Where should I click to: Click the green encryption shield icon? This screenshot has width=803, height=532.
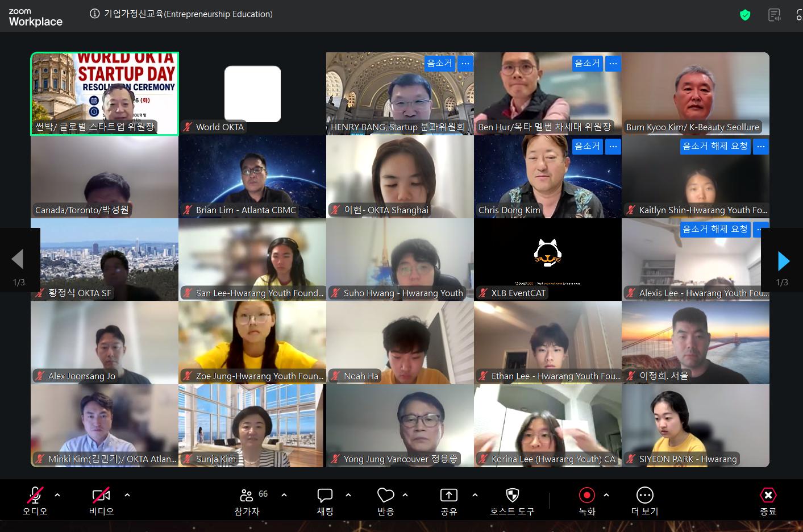point(745,15)
